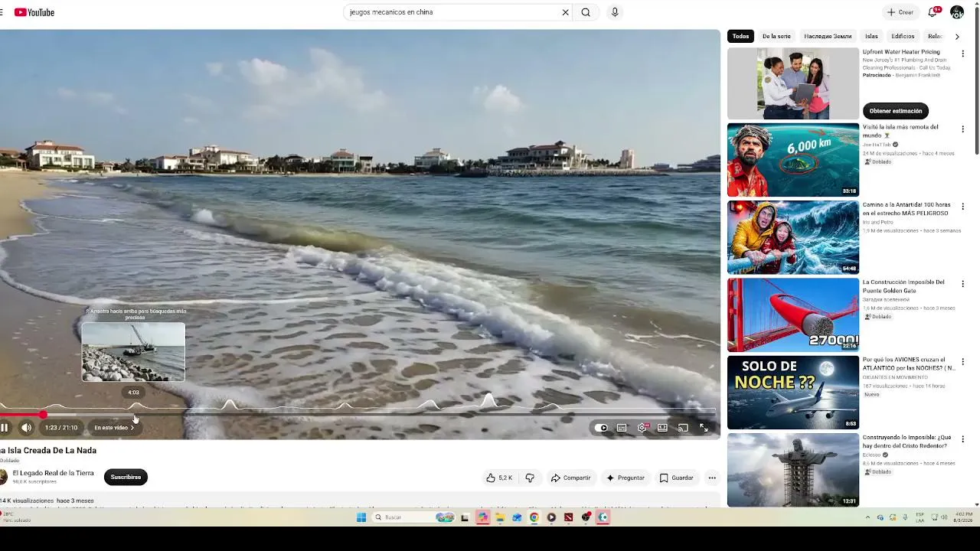Click the search input field

click(452, 12)
